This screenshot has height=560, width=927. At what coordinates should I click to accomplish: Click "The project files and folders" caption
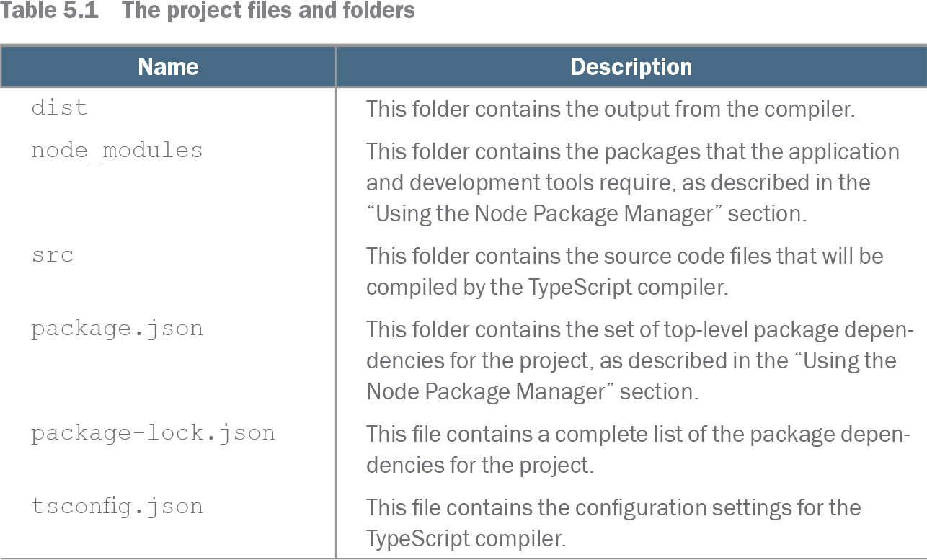pyautogui.click(x=268, y=11)
